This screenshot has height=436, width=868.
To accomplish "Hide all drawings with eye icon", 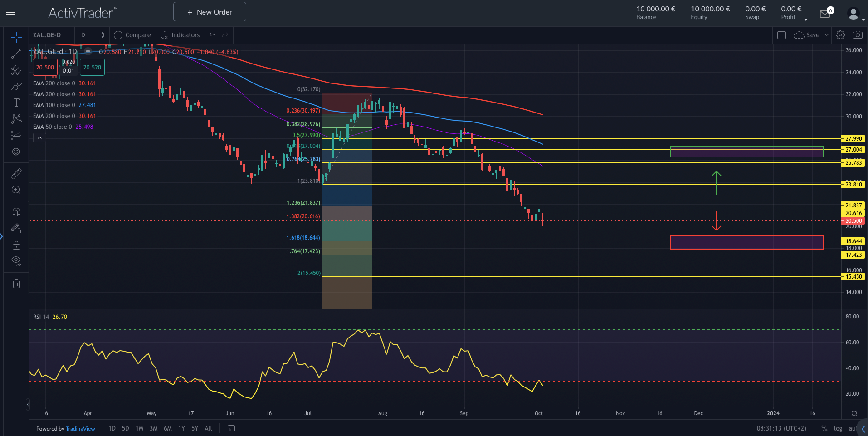I will (16, 261).
